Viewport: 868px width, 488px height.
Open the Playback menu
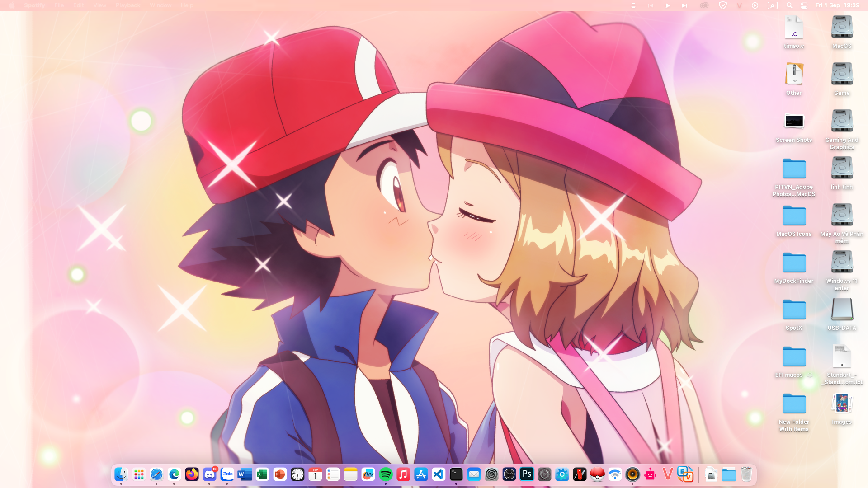tap(128, 5)
